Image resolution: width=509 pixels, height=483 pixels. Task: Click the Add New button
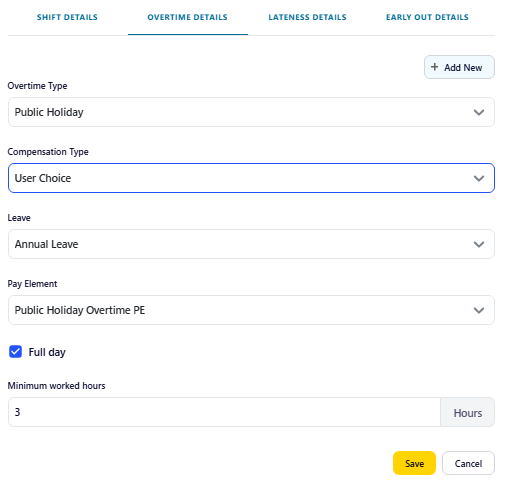tap(459, 67)
